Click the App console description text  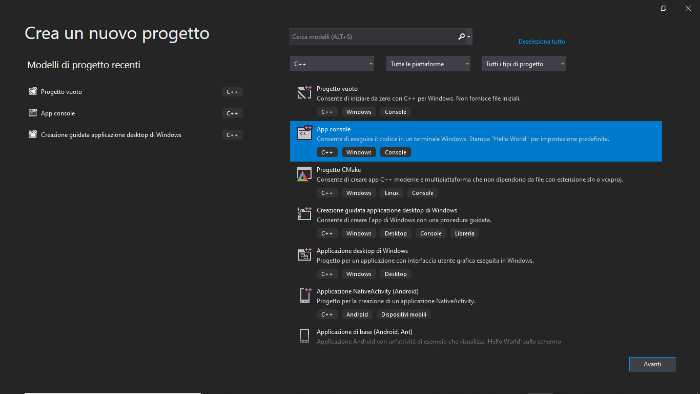click(x=463, y=139)
